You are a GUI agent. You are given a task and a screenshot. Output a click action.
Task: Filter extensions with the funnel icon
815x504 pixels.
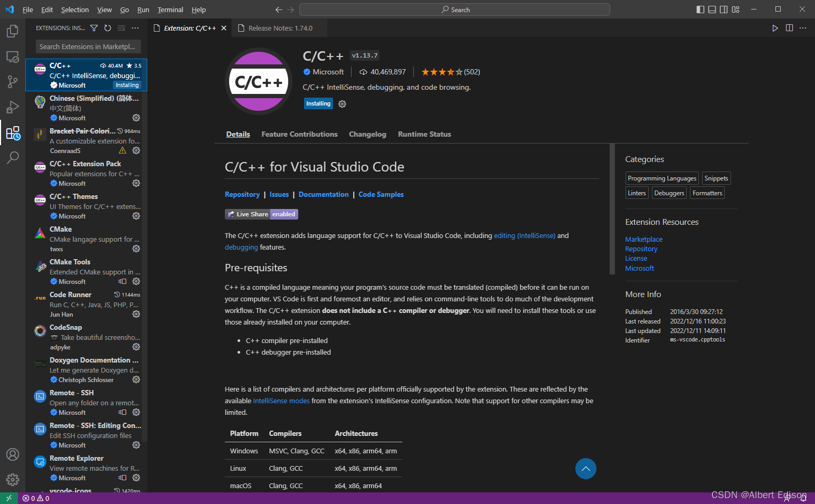pos(94,28)
